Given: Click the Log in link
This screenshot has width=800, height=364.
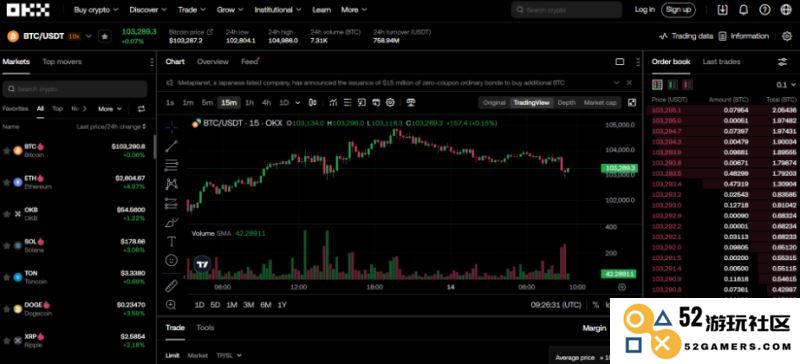Looking at the screenshot, I should (645, 10).
